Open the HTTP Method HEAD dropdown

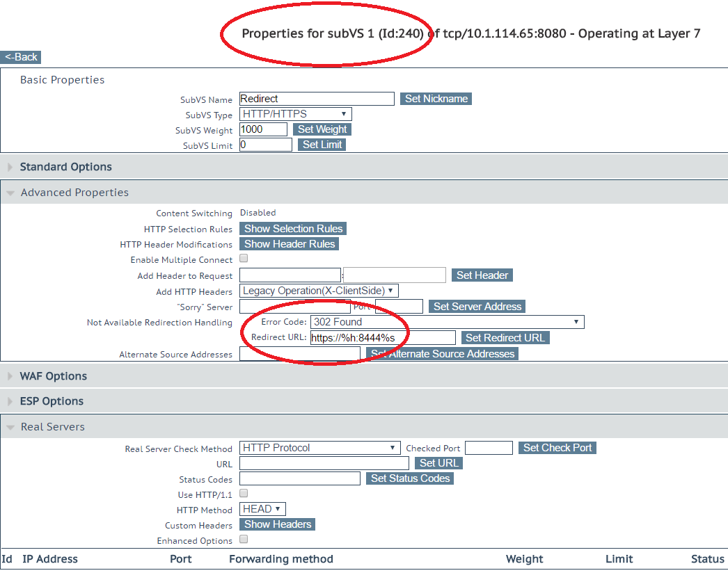click(262, 509)
